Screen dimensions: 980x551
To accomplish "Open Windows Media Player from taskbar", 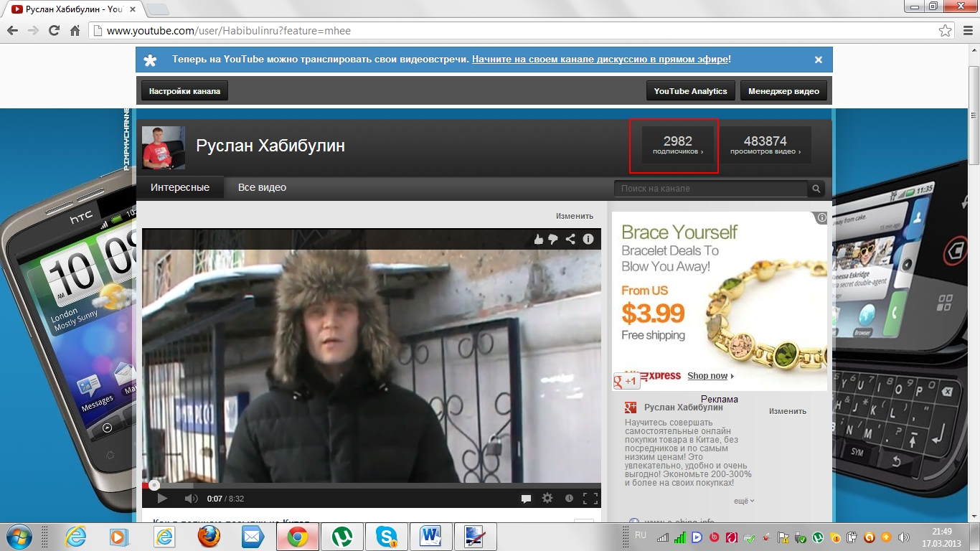I will (x=119, y=537).
